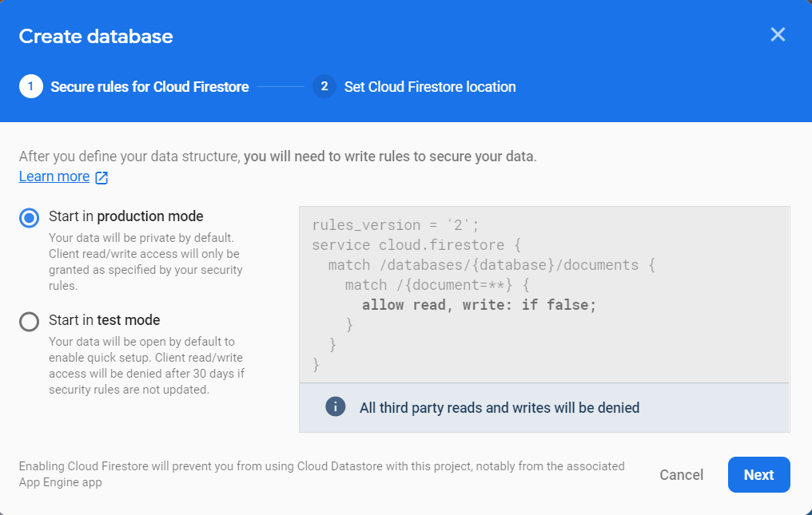This screenshot has height=515, width=812.
Task: Select Start in production mode radio
Action: click(29, 218)
